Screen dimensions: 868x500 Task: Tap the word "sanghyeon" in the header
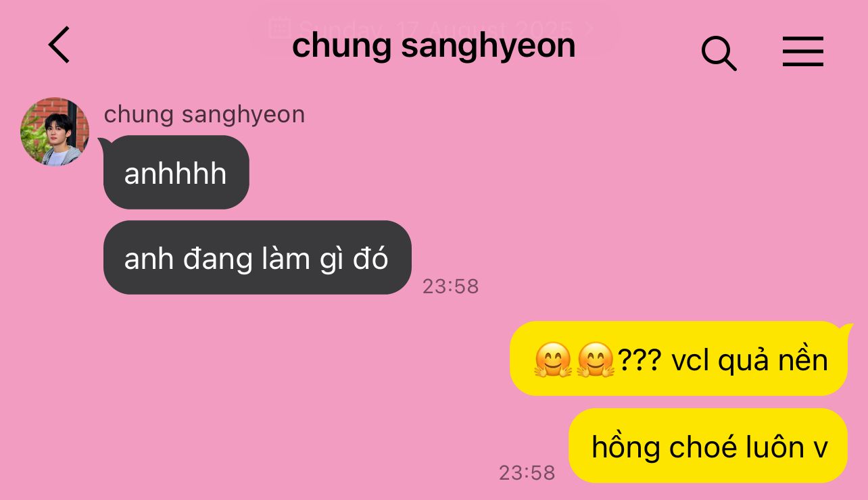click(488, 47)
